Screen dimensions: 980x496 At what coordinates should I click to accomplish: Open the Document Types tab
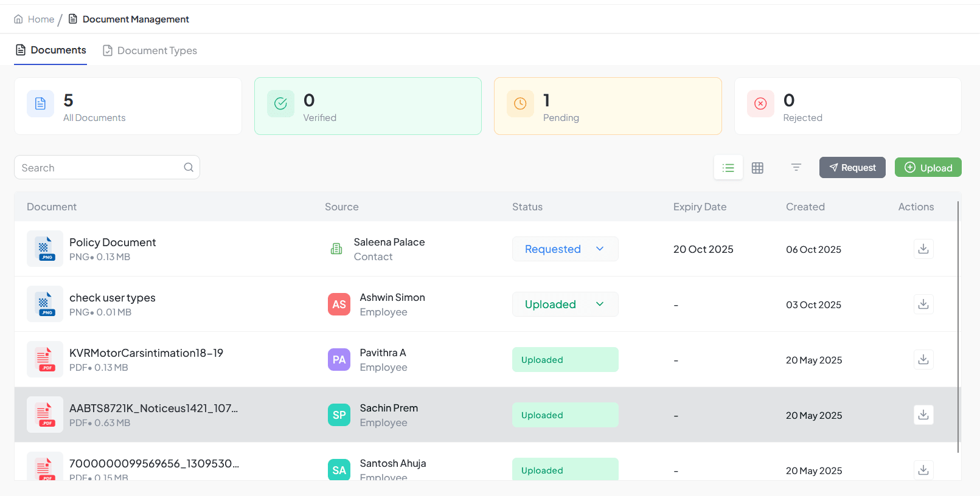[x=150, y=50]
